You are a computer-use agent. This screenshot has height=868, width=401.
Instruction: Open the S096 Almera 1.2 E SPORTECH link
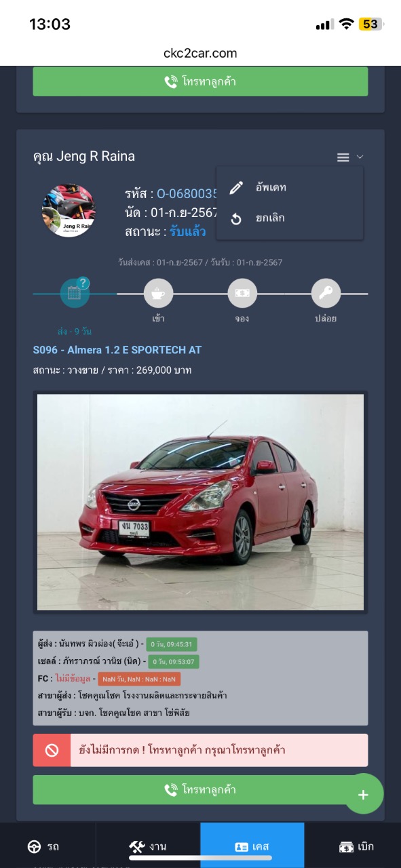[117, 350]
